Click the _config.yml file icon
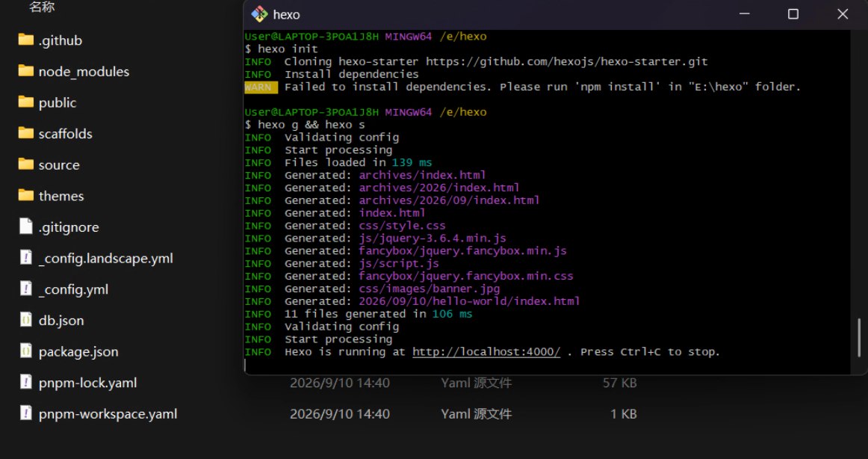Image resolution: width=868 pixels, height=459 pixels. (26, 289)
